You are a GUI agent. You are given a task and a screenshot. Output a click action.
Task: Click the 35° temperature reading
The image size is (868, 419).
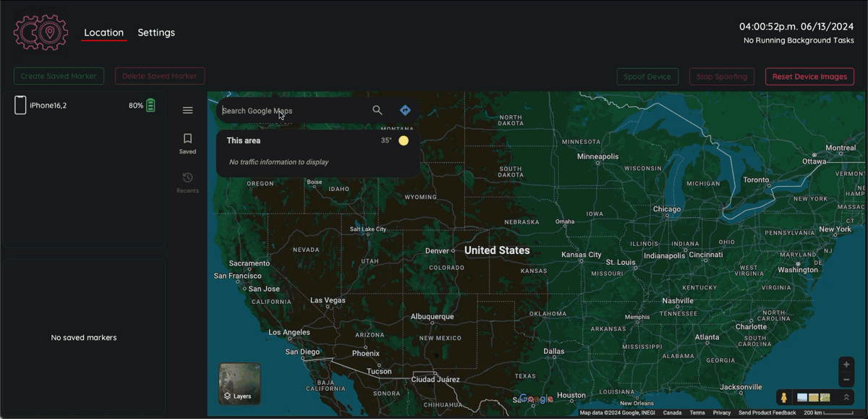tap(386, 140)
